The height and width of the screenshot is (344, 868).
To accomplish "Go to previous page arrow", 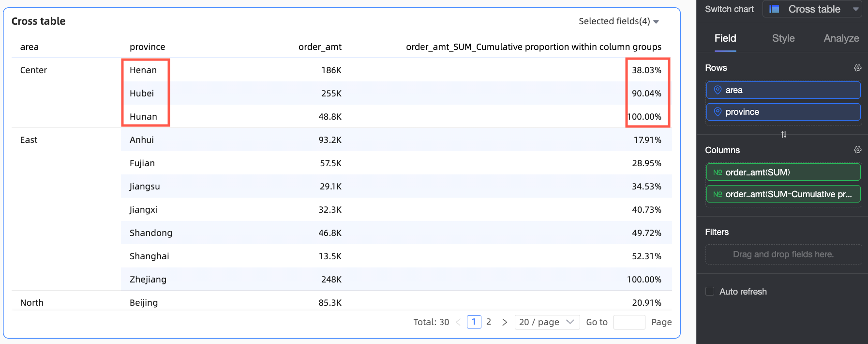I will coord(458,322).
